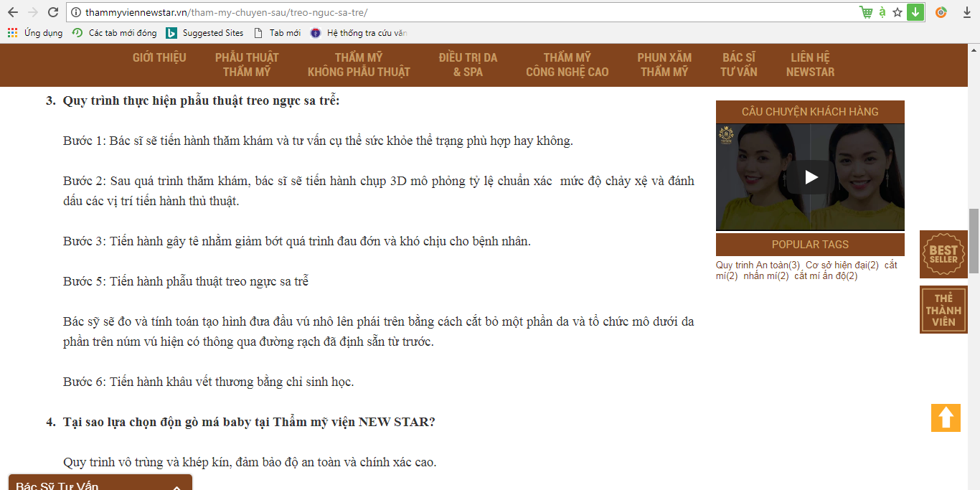
Task: Open the downloads arrow in browser toolbar
Action: pyautogui.click(x=966, y=12)
